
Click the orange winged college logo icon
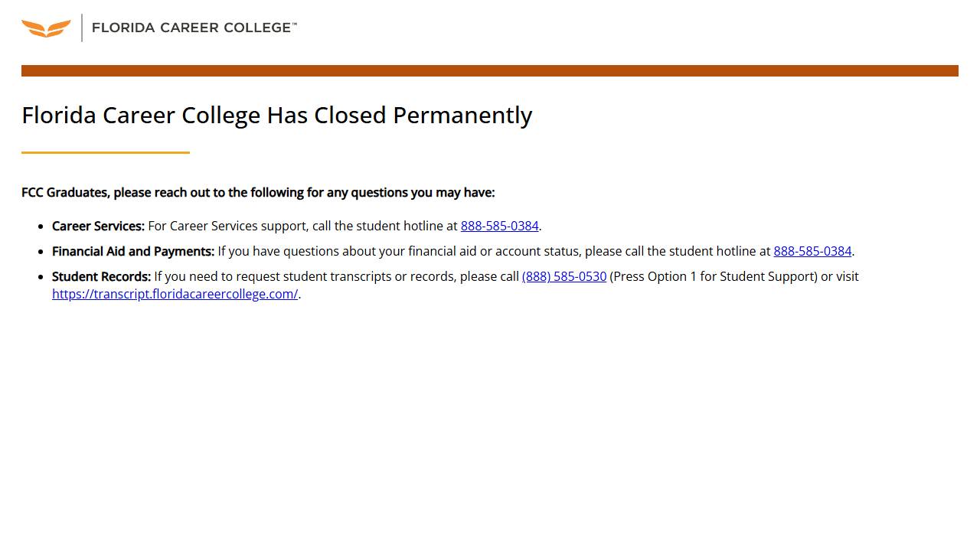[x=46, y=28]
